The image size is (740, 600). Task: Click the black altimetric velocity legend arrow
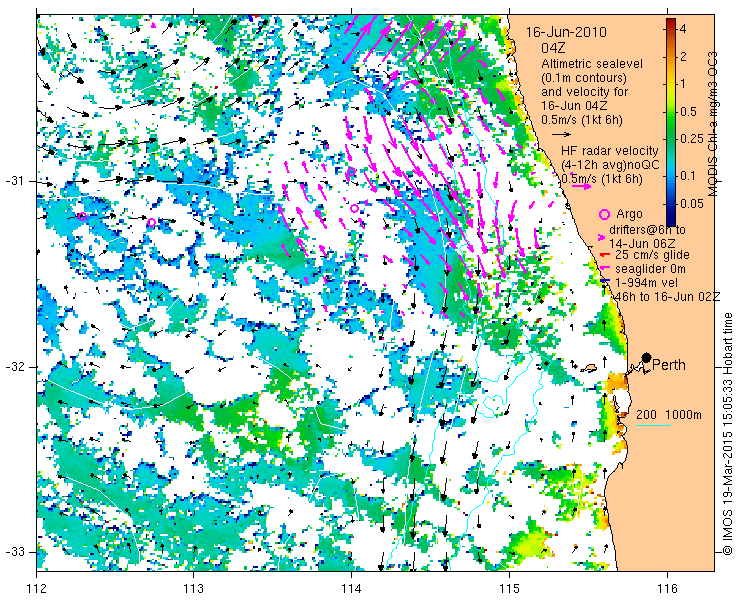[x=562, y=134]
